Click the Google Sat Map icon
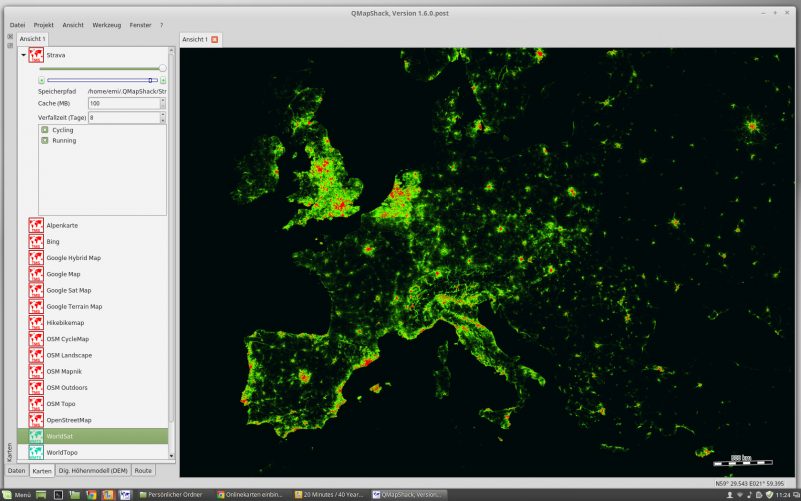The image size is (801, 501). (36, 290)
